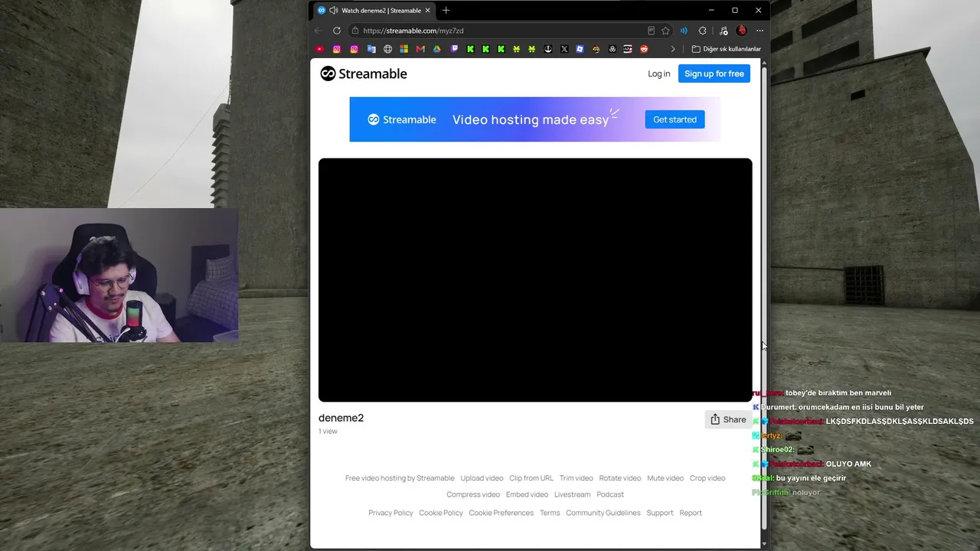
Task: Open the Cookie Policy link
Action: pyautogui.click(x=441, y=513)
